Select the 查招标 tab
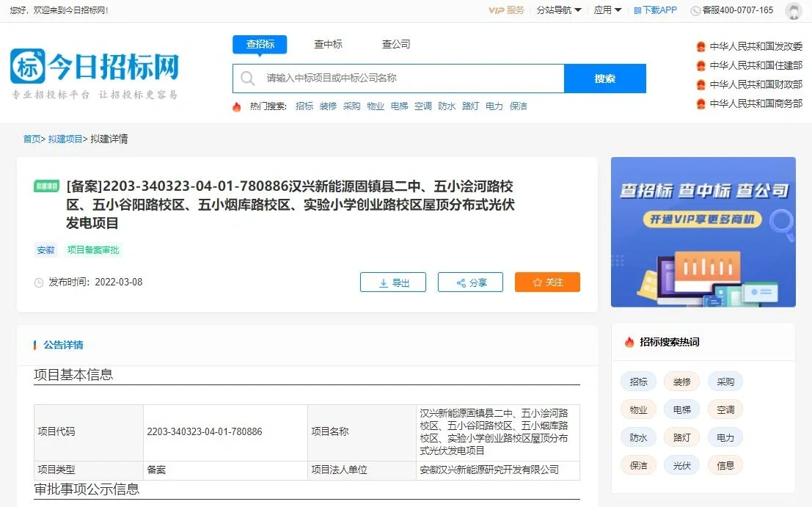The height and width of the screenshot is (507, 812). (x=260, y=44)
